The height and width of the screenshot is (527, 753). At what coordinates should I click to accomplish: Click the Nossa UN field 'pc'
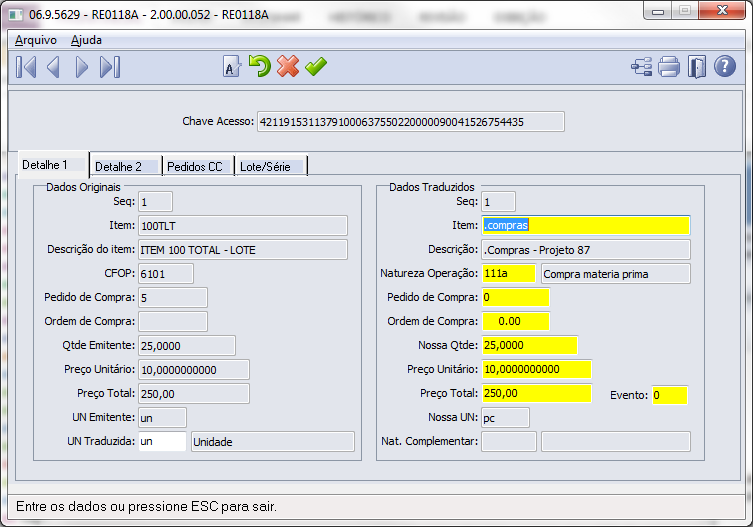(x=506, y=417)
